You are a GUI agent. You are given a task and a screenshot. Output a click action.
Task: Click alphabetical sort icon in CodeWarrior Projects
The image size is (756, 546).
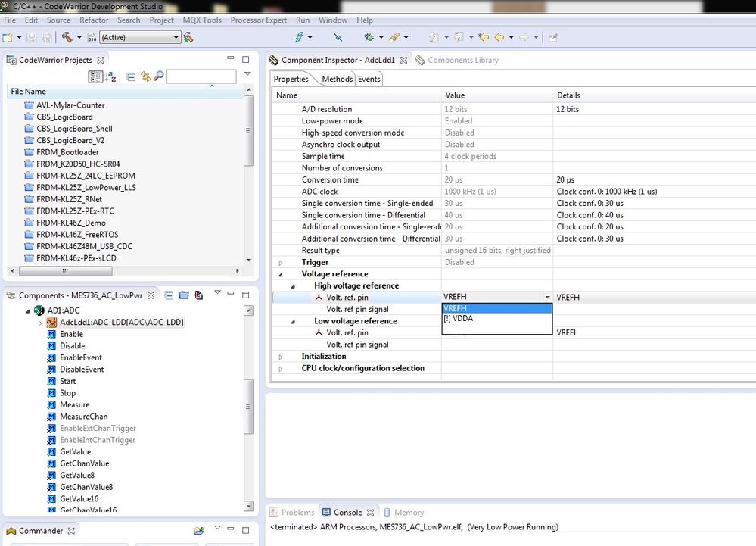(x=111, y=76)
